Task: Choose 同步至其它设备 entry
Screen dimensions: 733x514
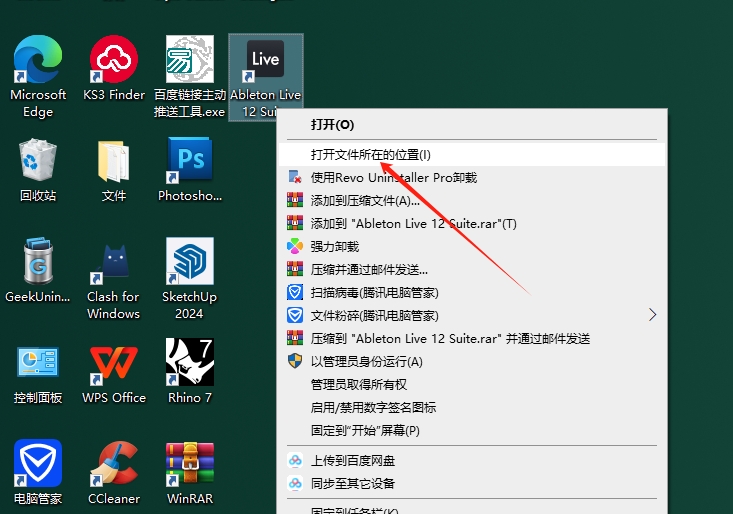Action: pyautogui.click(x=472, y=483)
